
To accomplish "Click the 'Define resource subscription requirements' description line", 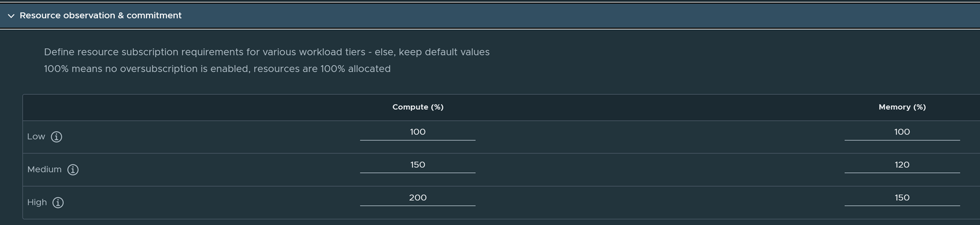I will click(x=266, y=52).
